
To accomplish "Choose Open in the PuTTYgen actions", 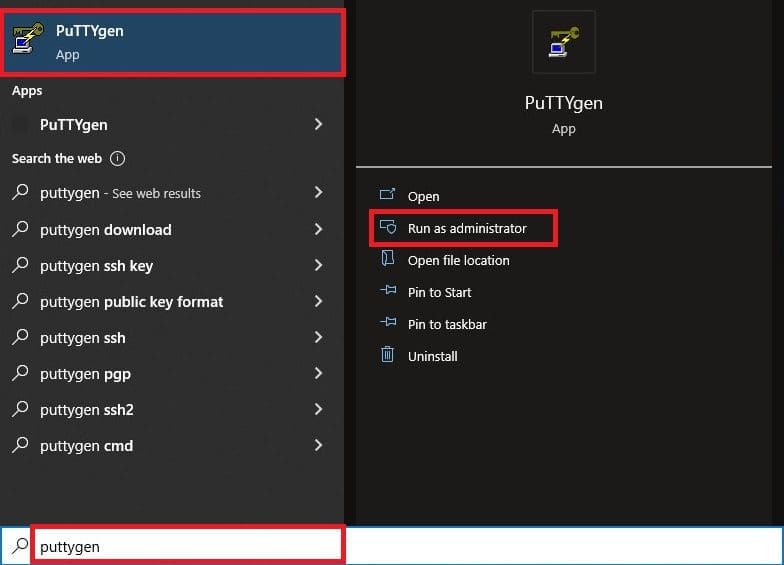I will (x=423, y=196).
